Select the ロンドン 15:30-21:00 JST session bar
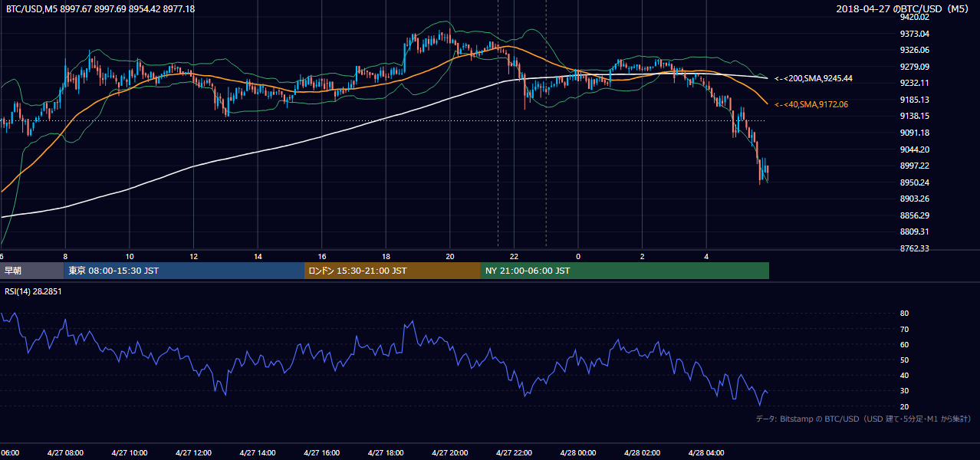 coord(393,271)
